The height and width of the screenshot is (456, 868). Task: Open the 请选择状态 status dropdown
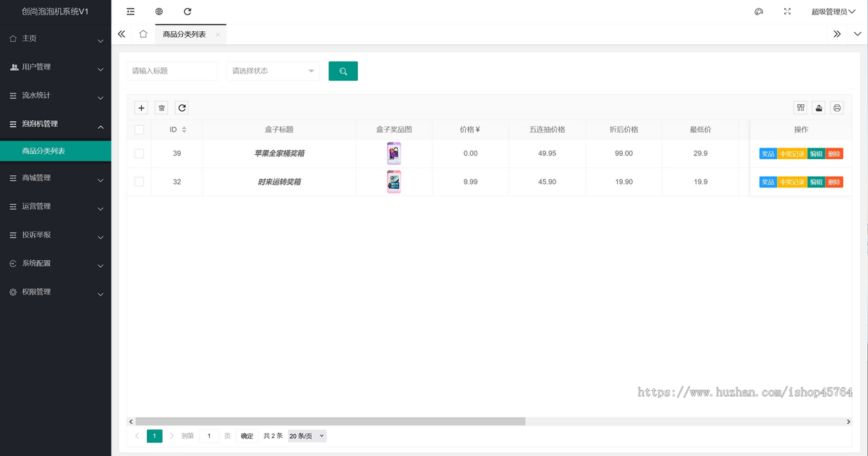tap(273, 71)
